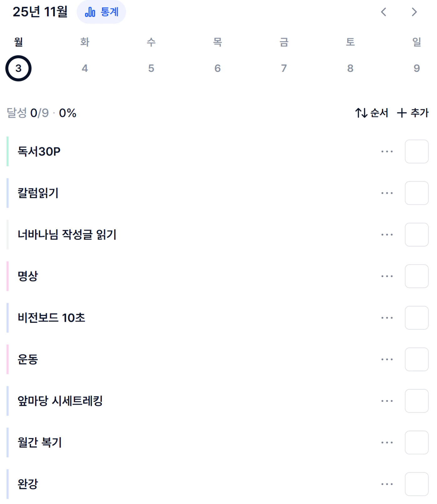Check off the 칼럼읽기 habit
The height and width of the screenshot is (504, 437).
416,193
